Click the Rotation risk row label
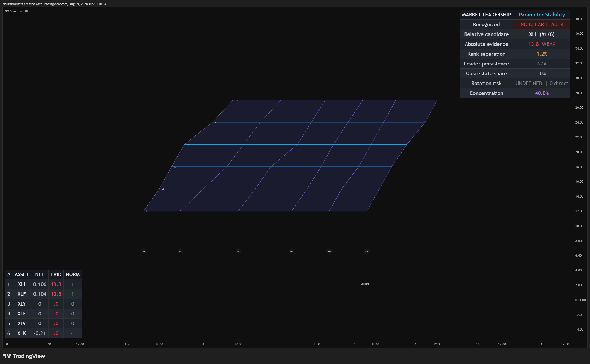 click(x=486, y=83)
